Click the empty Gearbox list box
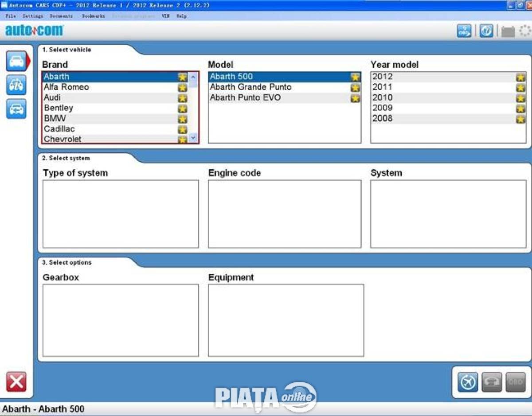 121,320
